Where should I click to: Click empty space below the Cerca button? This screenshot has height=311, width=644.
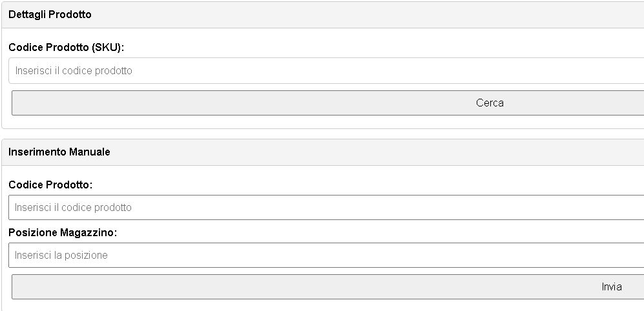tap(323, 122)
